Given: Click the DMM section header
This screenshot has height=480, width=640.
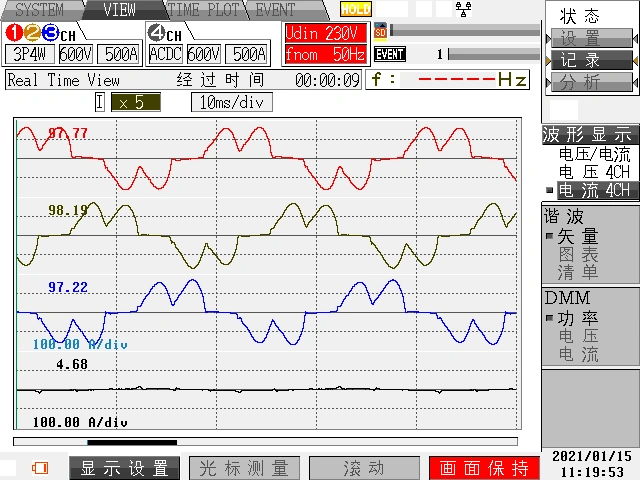Looking at the screenshot, I should pyautogui.click(x=567, y=298).
